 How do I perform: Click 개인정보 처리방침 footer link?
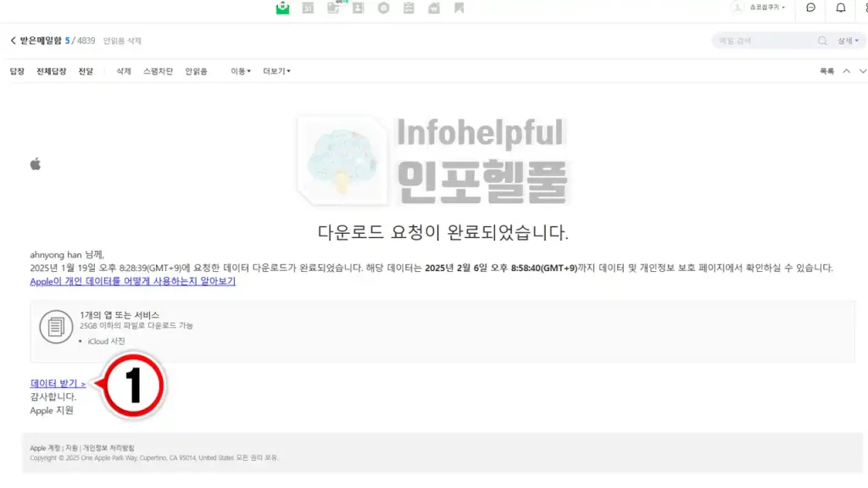(x=108, y=448)
